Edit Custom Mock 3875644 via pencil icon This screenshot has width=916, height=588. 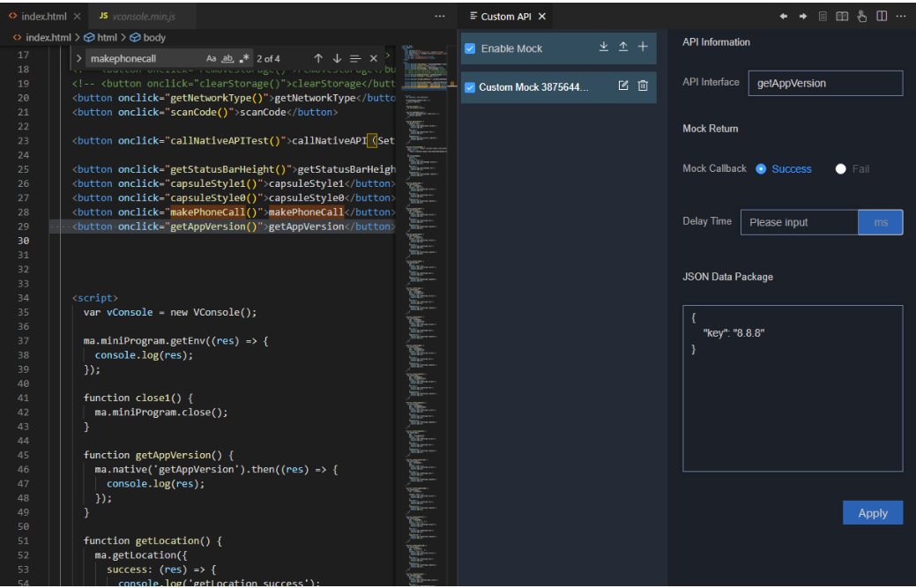[623, 86]
